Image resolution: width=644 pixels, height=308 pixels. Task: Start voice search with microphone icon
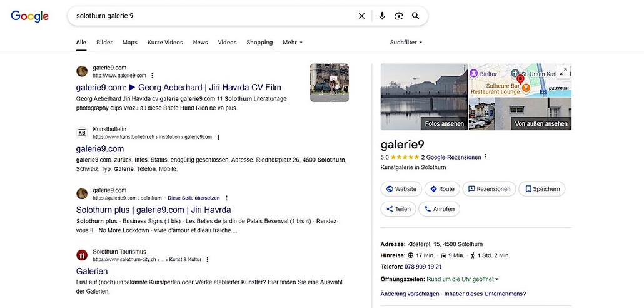tap(382, 16)
